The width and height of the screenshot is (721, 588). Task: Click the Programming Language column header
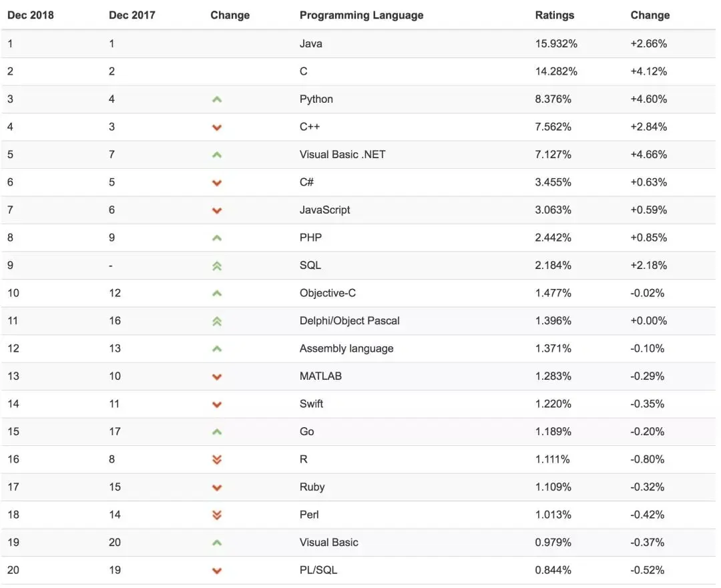click(361, 15)
